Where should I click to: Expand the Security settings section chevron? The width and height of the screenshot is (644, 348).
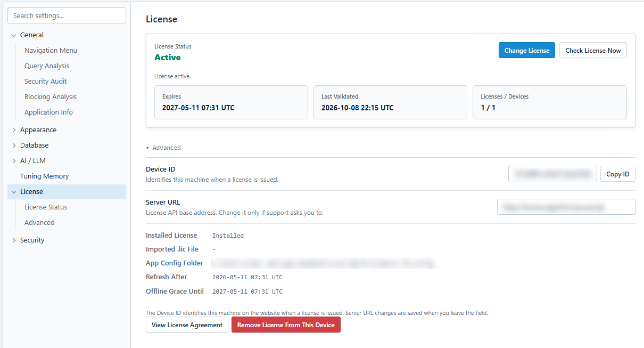tap(14, 240)
